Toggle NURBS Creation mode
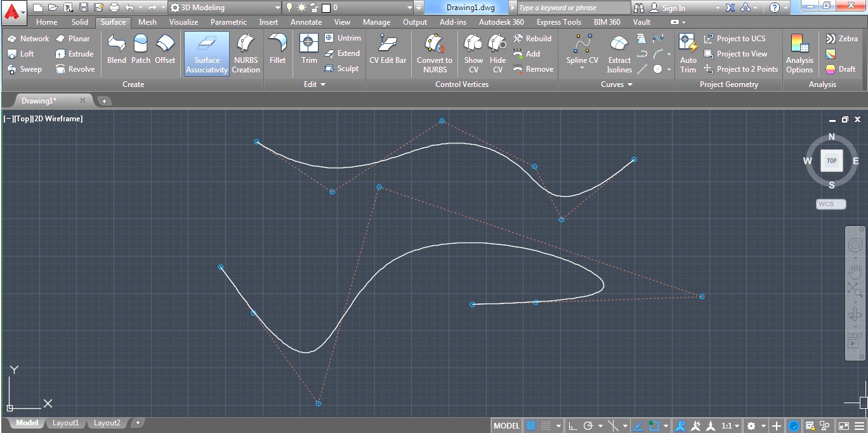 pyautogui.click(x=246, y=54)
